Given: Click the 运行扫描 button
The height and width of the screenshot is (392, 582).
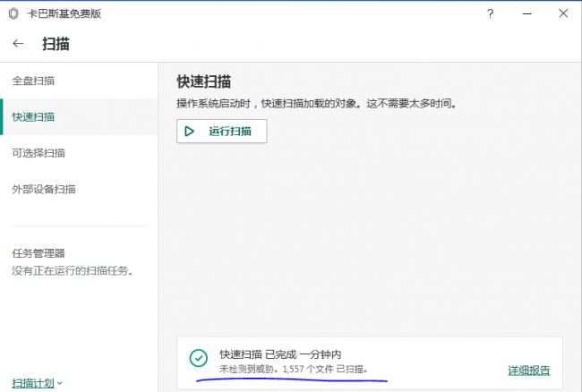Looking at the screenshot, I should pyautogui.click(x=221, y=131).
